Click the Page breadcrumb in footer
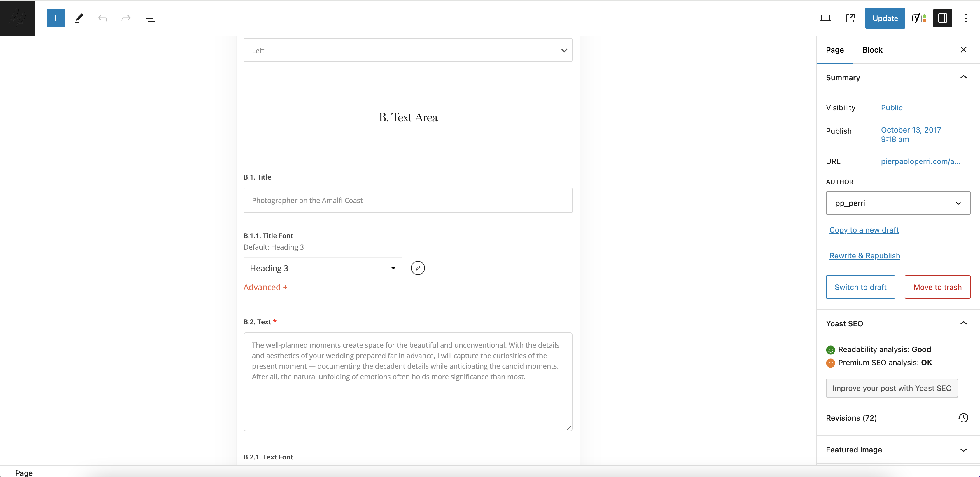980x477 pixels. click(x=24, y=473)
